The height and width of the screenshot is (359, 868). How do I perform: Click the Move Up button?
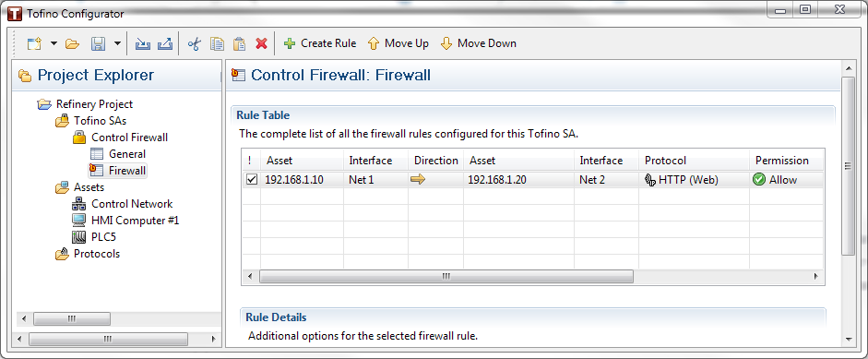tap(398, 43)
